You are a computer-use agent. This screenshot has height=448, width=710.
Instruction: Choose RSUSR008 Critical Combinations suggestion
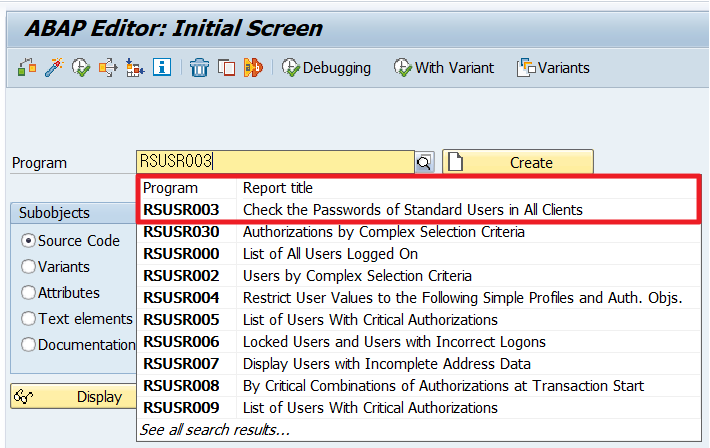click(x=418, y=385)
